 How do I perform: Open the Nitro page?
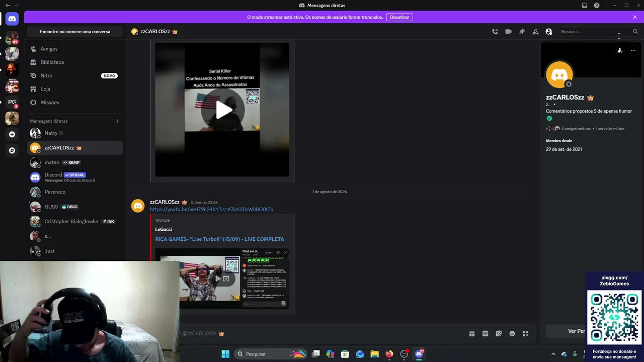point(75,75)
